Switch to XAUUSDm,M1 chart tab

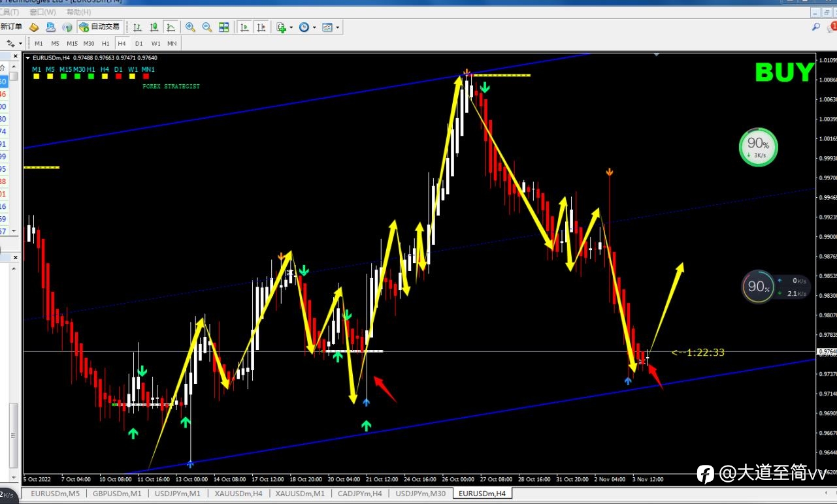pos(300,494)
